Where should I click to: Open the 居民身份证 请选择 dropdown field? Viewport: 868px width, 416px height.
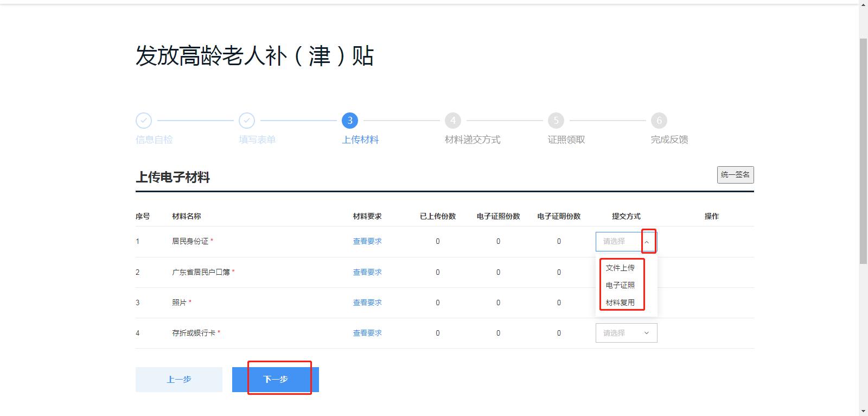coord(627,242)
